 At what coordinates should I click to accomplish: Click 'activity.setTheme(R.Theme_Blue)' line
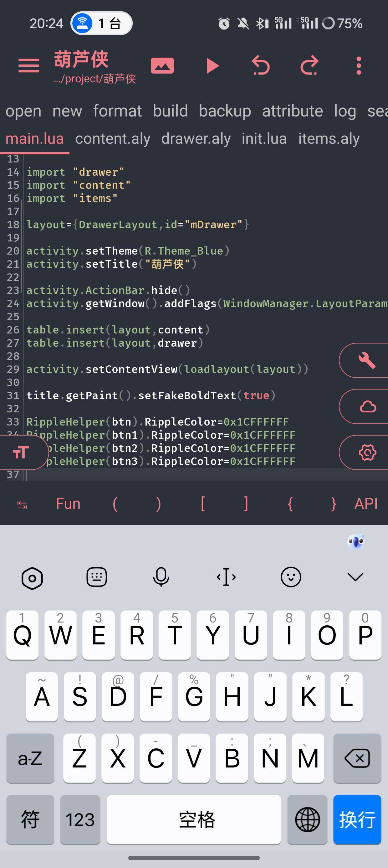pyautogui.click(x=128, y=251)
